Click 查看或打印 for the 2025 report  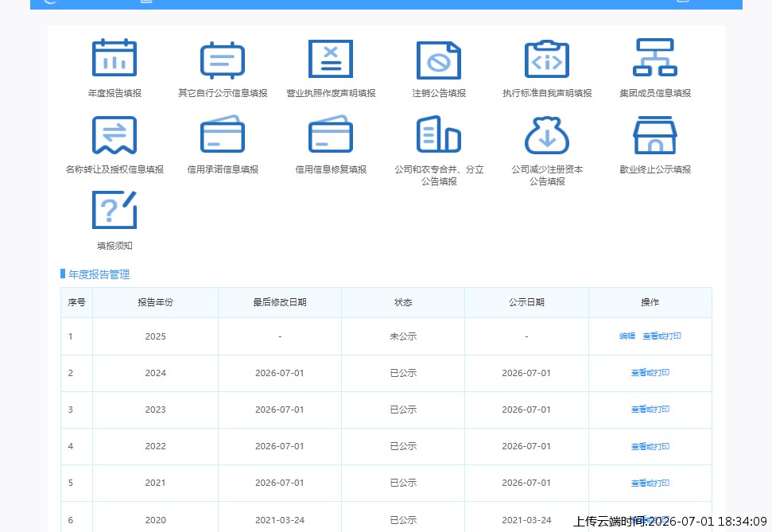(x=661, y=336)
